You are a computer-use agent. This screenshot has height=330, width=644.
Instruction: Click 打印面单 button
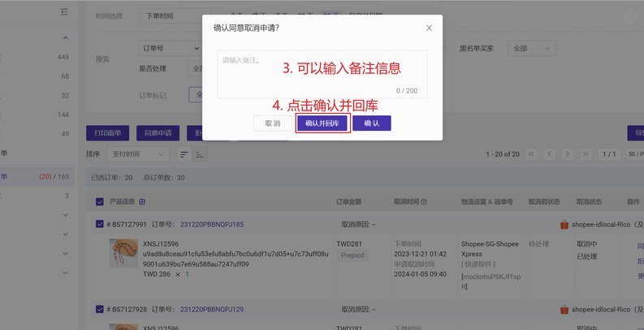(x=108, y=133)
